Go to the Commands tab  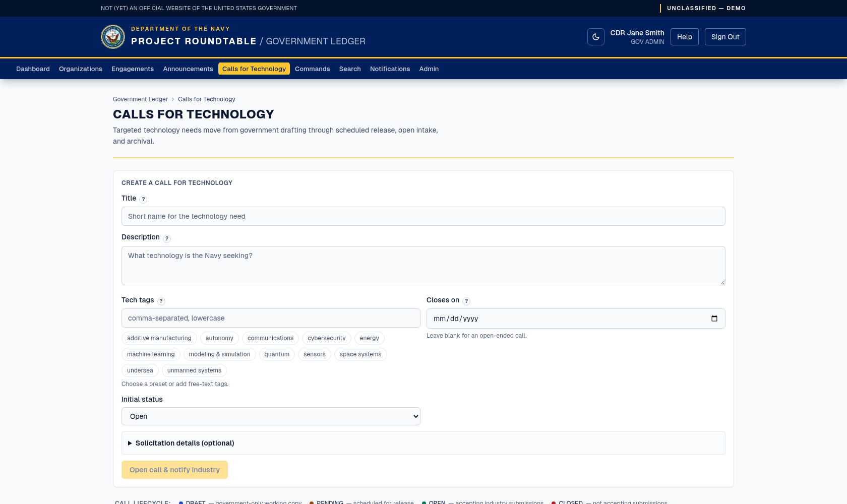click(x=313, y=69)
